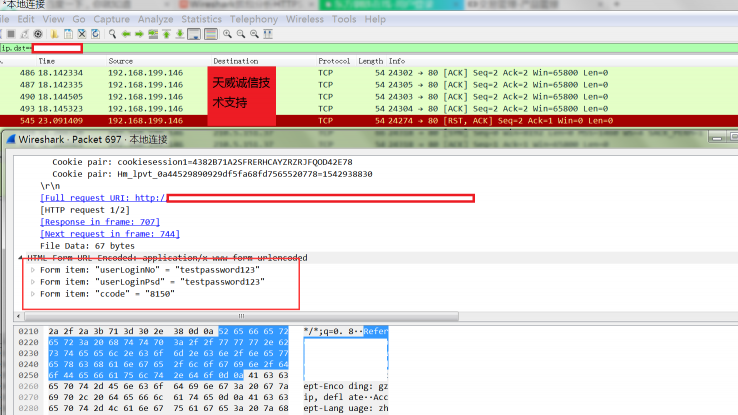Jump to the last packet

tap(180, 34)
